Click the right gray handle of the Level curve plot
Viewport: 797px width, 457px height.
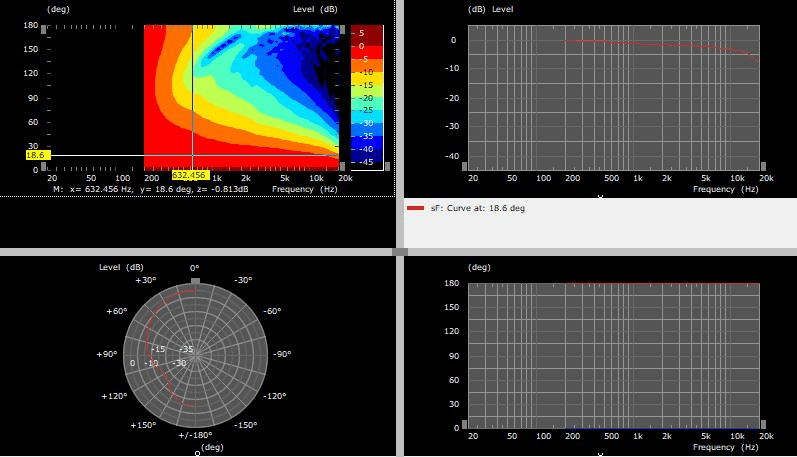[x=763, y=166]
